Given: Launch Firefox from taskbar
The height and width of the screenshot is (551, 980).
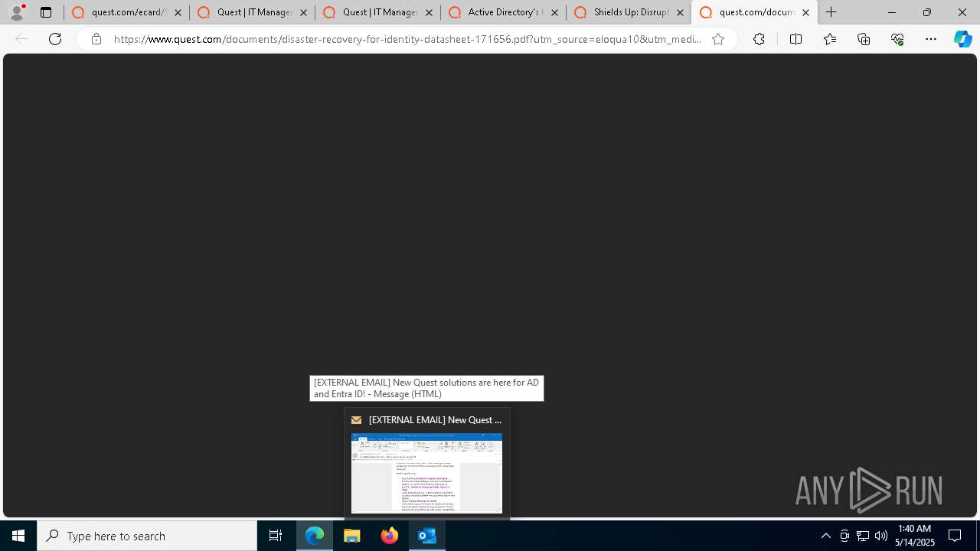Looking at the screenshot, I should 390,536.
